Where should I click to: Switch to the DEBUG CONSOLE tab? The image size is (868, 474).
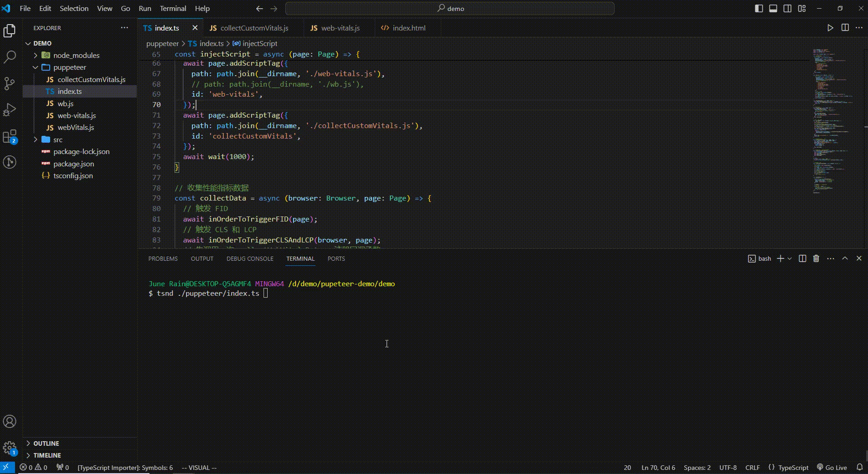249,258
